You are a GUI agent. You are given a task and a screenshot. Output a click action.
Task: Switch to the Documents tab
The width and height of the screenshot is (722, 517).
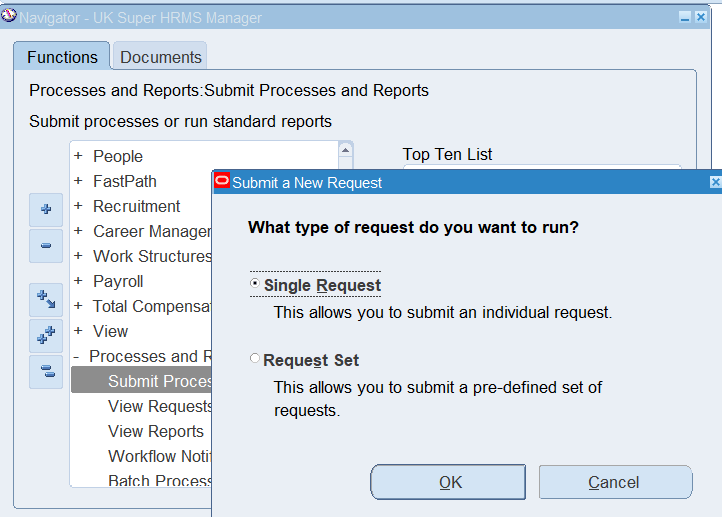[x=160, y=57]
